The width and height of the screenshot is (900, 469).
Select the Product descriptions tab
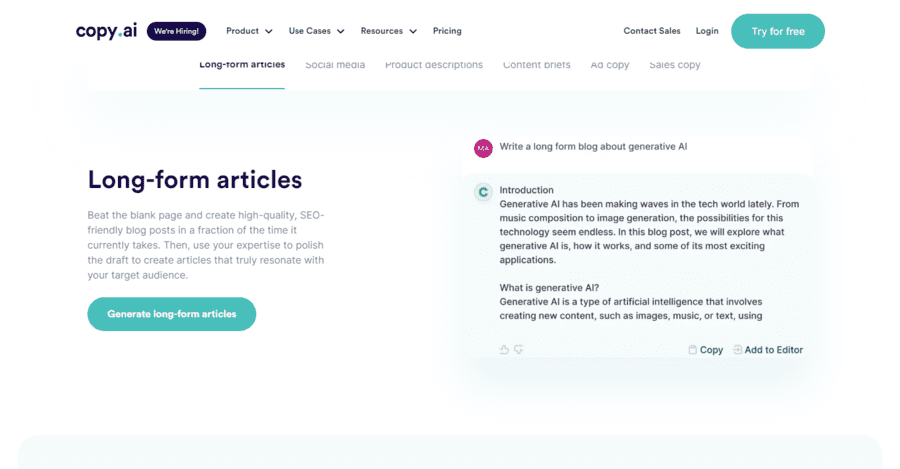click(x=434, y=65)
